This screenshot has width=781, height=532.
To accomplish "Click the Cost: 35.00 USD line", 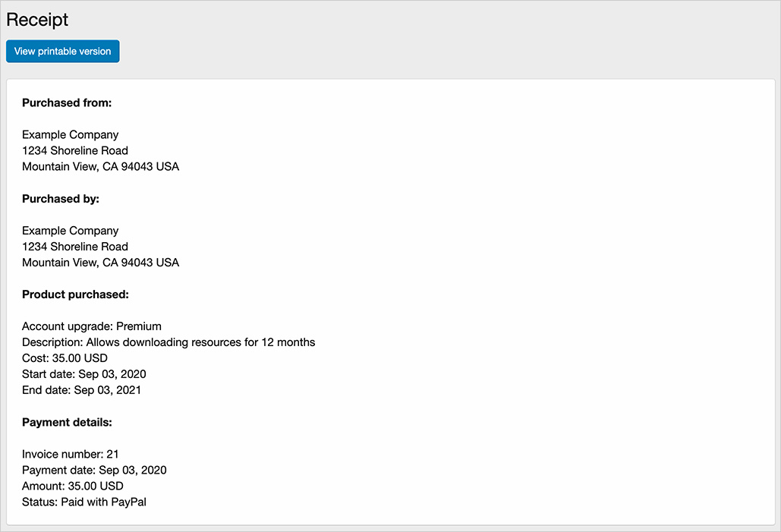I will tap(65, 358).
